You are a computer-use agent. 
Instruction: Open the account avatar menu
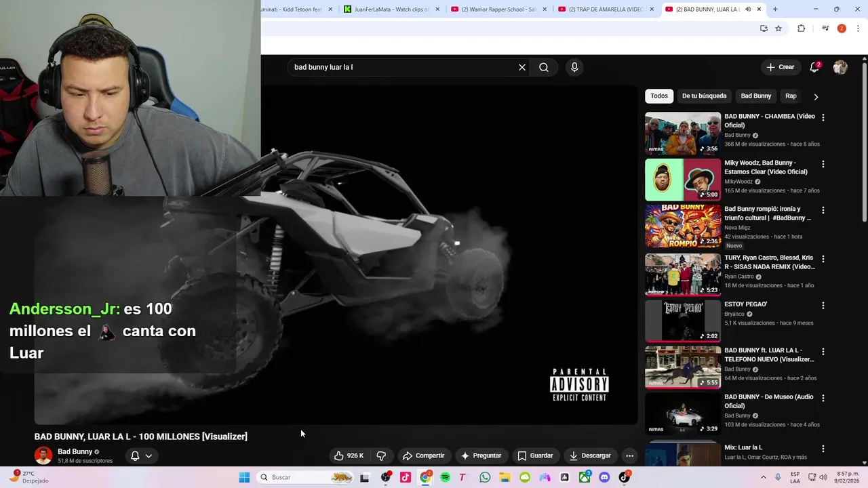840,67
